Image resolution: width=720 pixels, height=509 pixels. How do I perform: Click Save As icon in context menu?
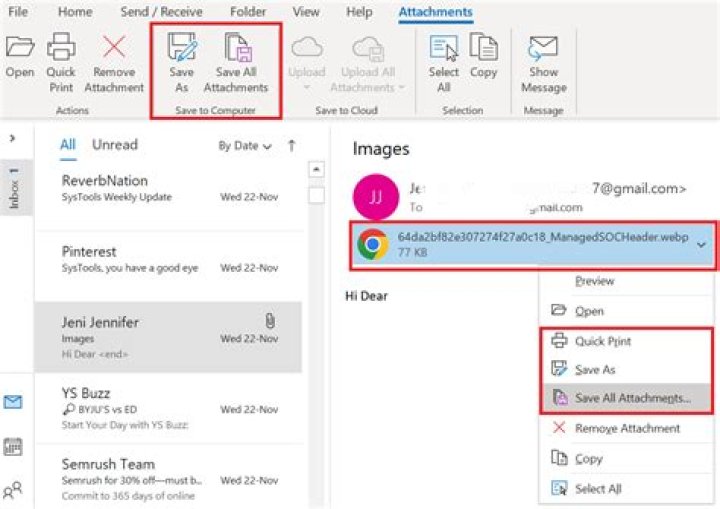point(559,368)
